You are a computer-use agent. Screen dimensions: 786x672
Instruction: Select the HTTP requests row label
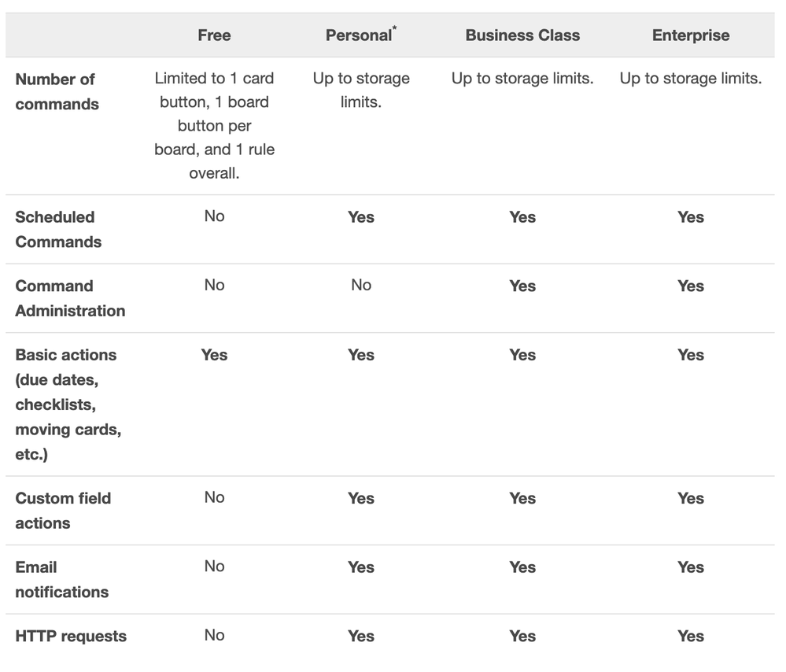click(x=71, y=636)
